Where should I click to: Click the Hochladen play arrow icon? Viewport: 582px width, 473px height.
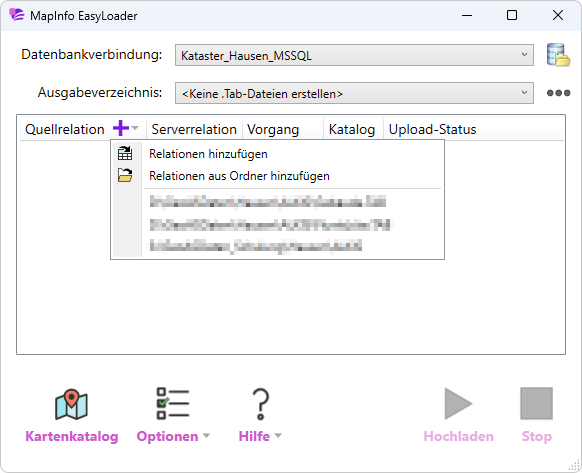pos(458,404)
